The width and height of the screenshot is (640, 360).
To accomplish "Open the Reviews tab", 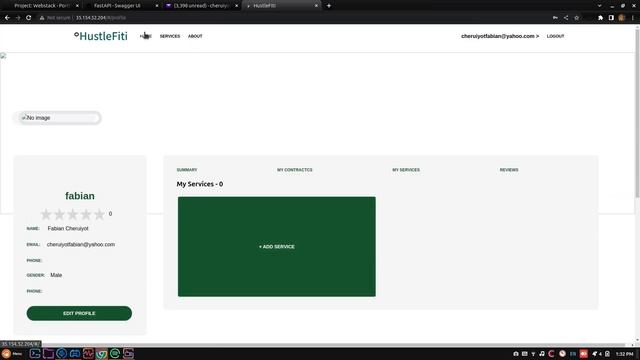I will pyautogui.click(x=509, y=170).
